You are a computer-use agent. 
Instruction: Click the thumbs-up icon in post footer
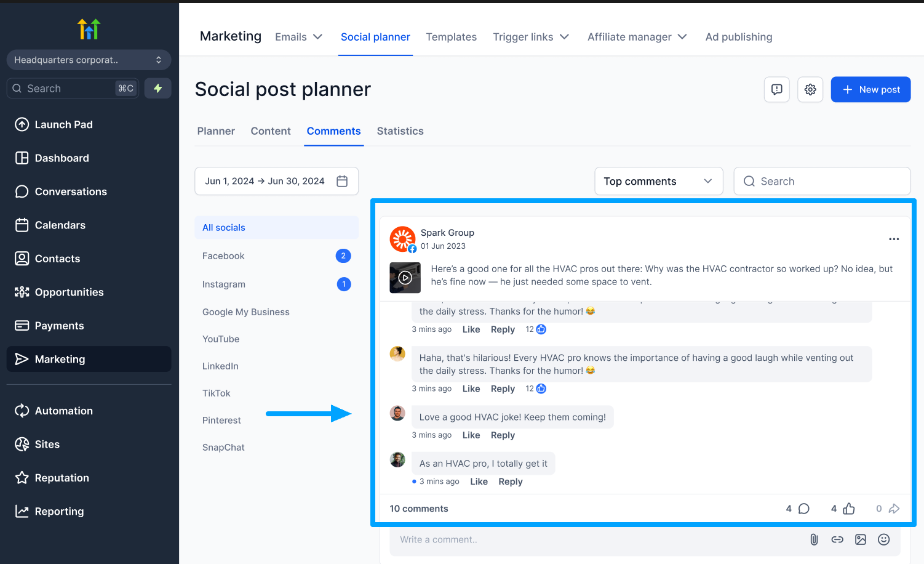click(849, 509)
